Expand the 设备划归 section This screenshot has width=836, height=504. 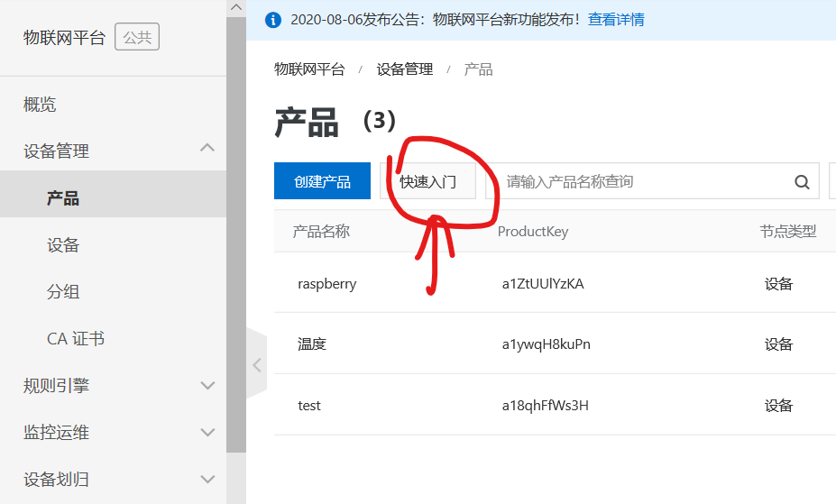tap(207, 479)
